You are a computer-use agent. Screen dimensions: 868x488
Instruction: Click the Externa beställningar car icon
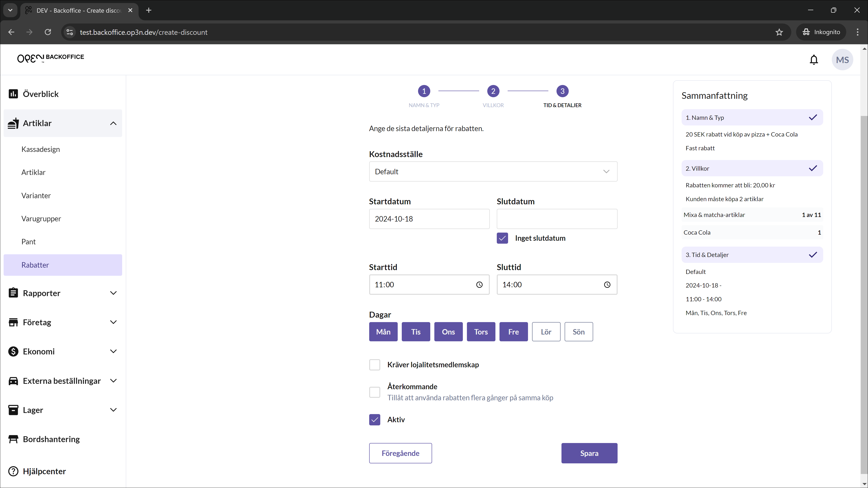pyautogui.click(x=13, y=381)
